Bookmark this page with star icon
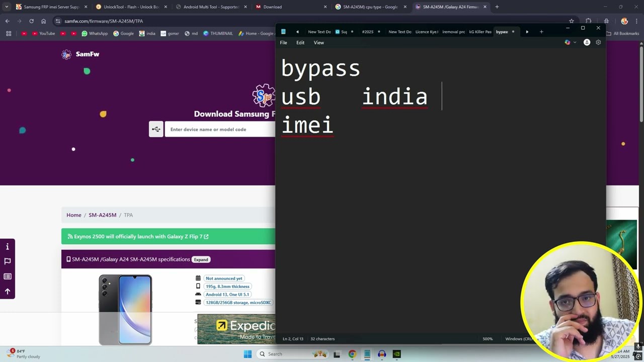The height and width of the screenshot is (362, 644). pyautogui.click(x=572, y=21)
